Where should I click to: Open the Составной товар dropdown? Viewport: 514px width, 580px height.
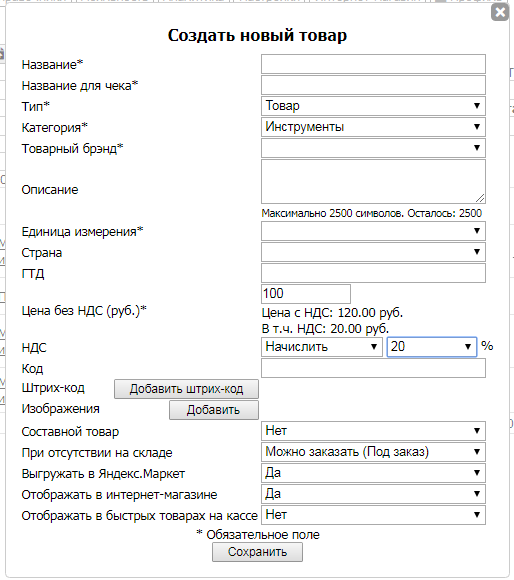point(373,431)
